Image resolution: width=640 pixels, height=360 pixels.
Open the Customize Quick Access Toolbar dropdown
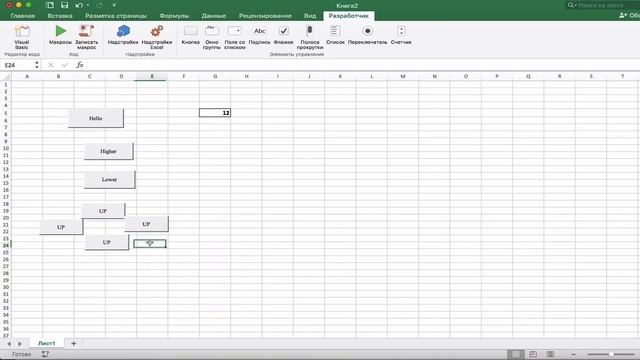click(114, 5)
